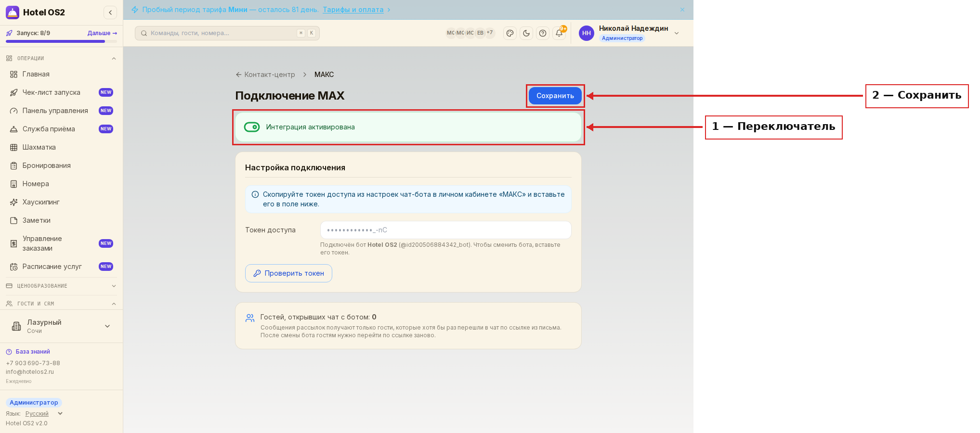Click the Hotel OS2 logo icon
The image size is (980, 433).
pos(13,13)
